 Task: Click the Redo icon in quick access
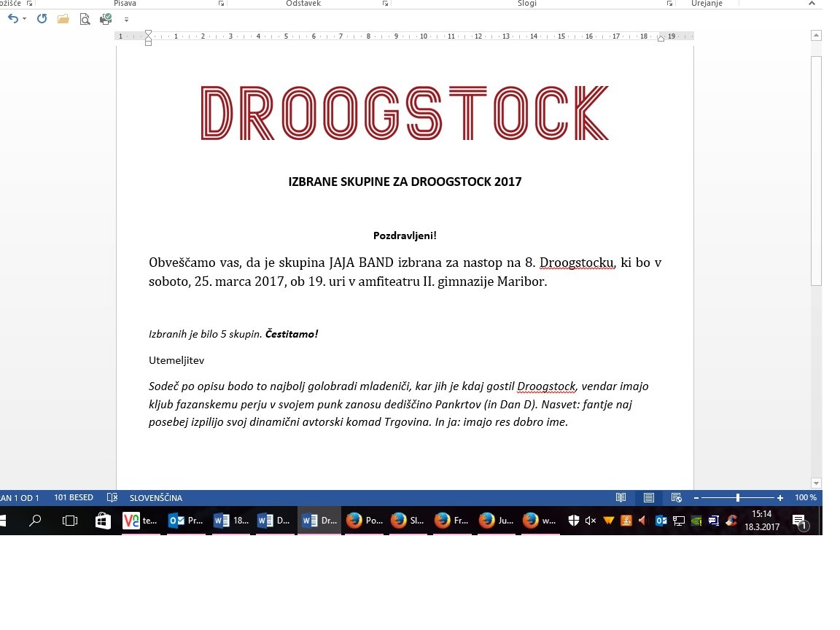pos(42,19)
